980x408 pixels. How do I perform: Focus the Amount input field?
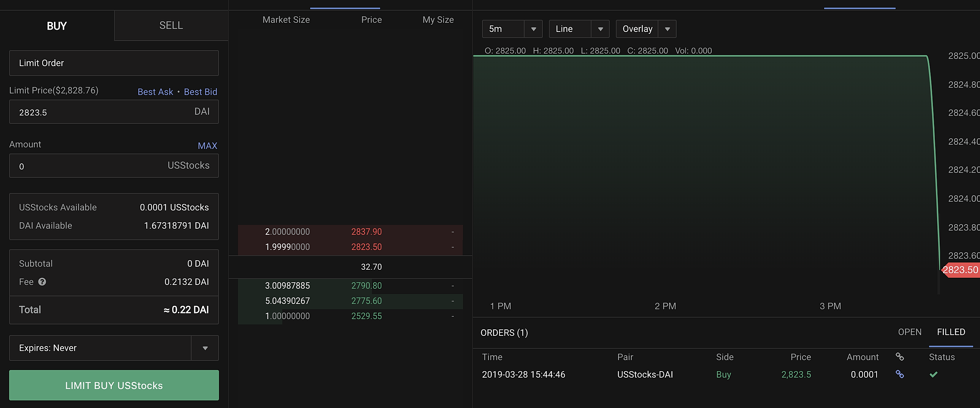pos(114,166)
